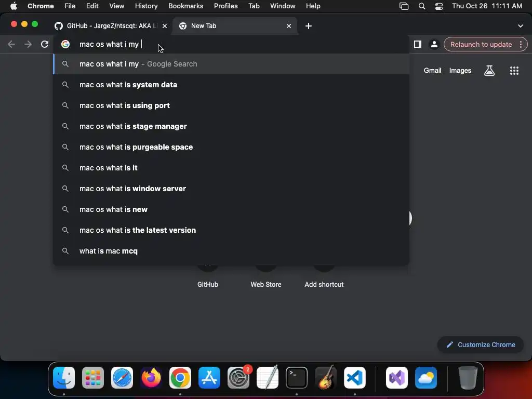Viewport: 532px width, 399px height.
Task: Select suggestion 'mac os what is stage manager'
Action: 231,126
